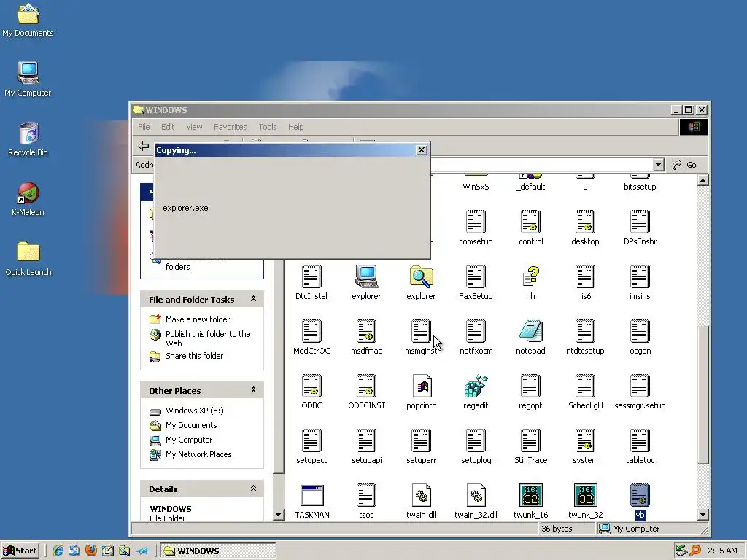747x560 pixels.
Task: Click the Safely Remove Hardware tray icon
Action: point(681,551)
